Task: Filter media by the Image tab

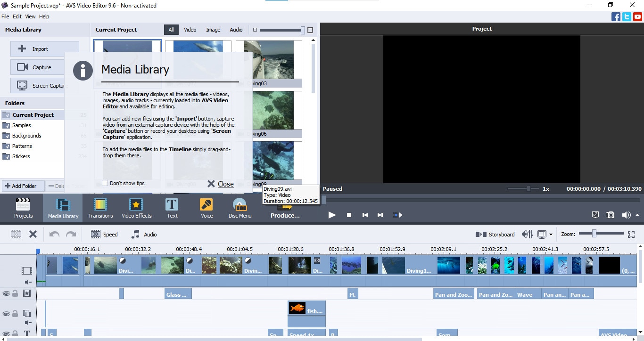Action: [213, 30]
